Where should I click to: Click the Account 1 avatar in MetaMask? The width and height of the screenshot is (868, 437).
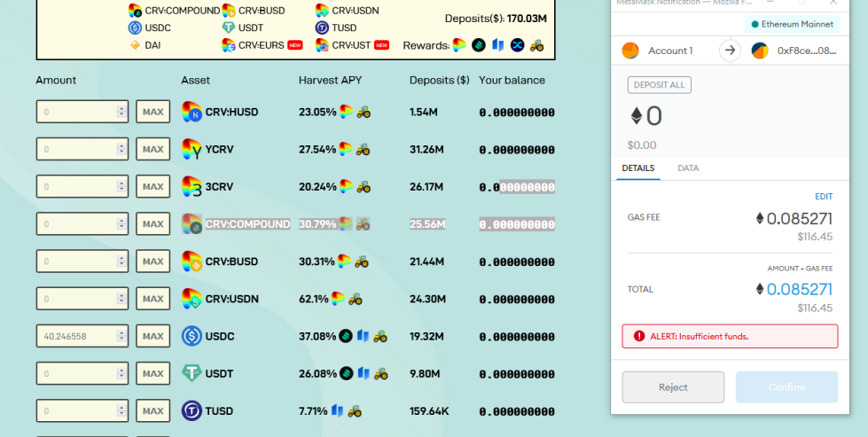[630, 51]
